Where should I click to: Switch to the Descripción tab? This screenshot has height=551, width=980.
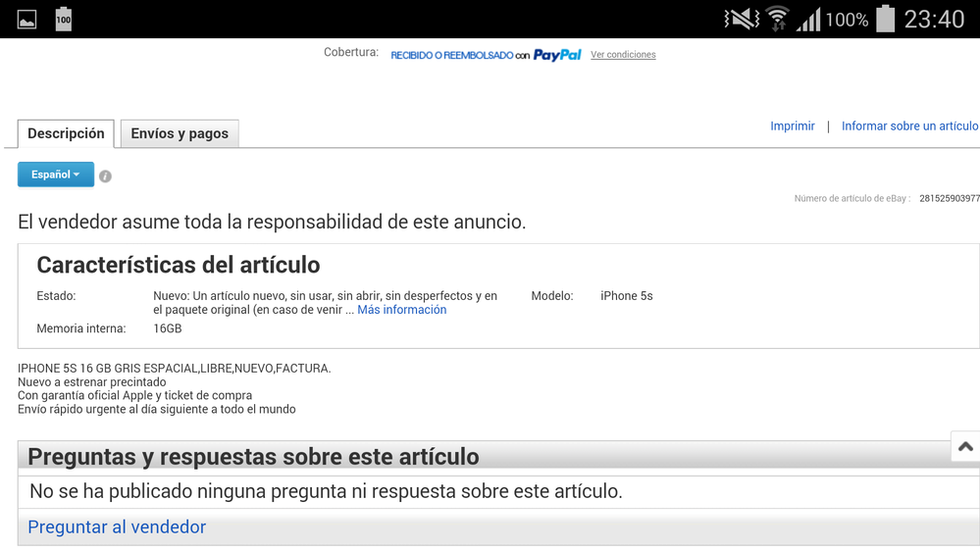click(66, 133)
